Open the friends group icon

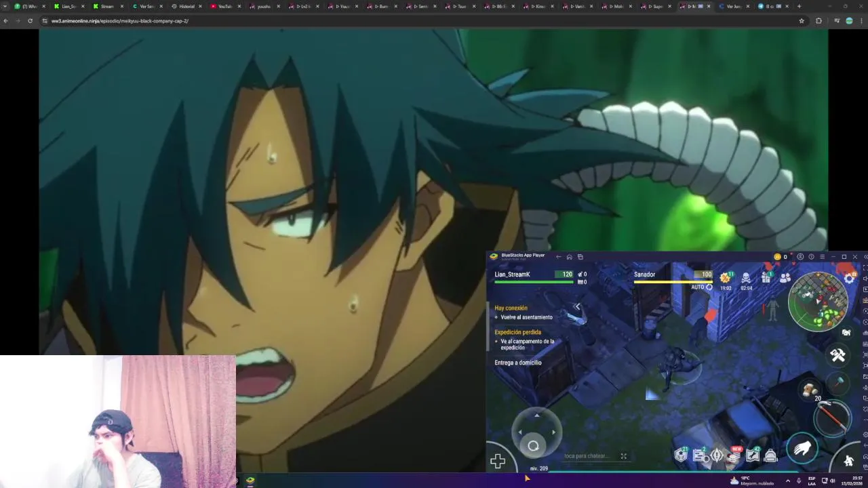[x=785, y=278]
